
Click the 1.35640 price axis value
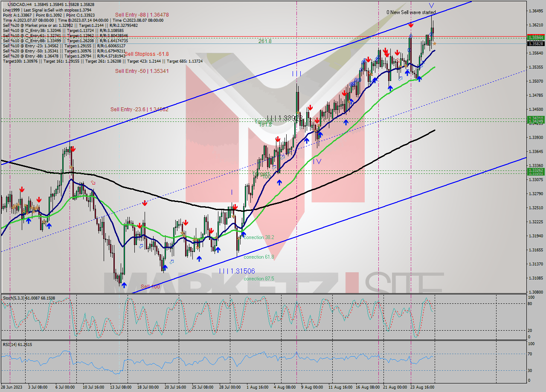point(536,53)
